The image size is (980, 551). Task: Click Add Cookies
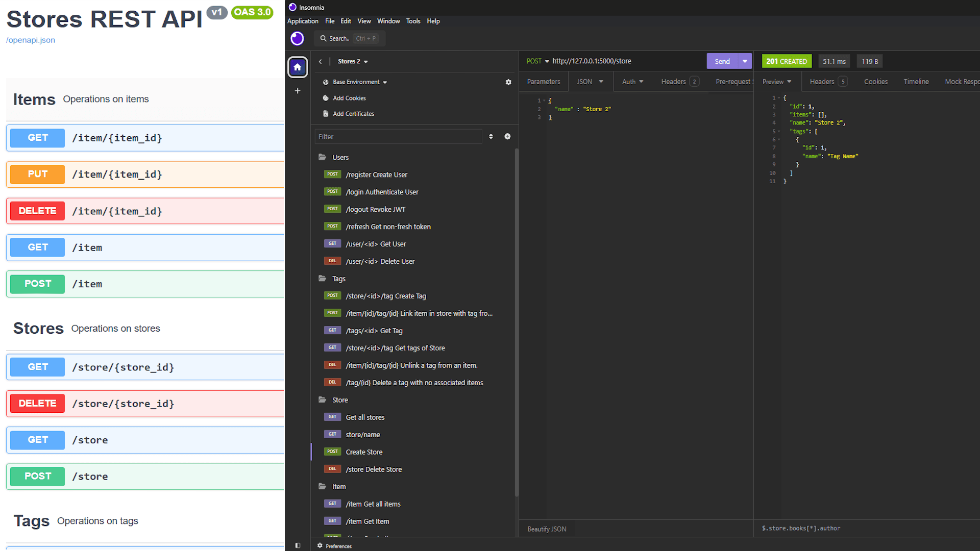350,98
